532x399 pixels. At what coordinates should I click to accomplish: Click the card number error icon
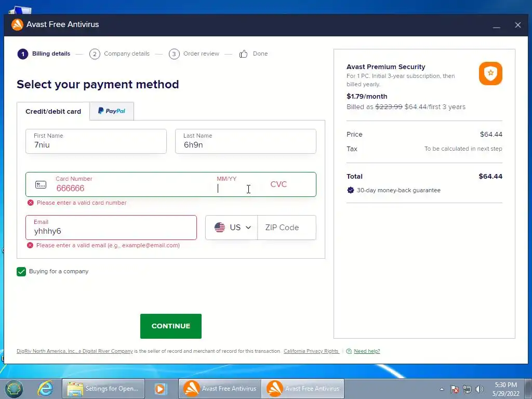point(31,203)
